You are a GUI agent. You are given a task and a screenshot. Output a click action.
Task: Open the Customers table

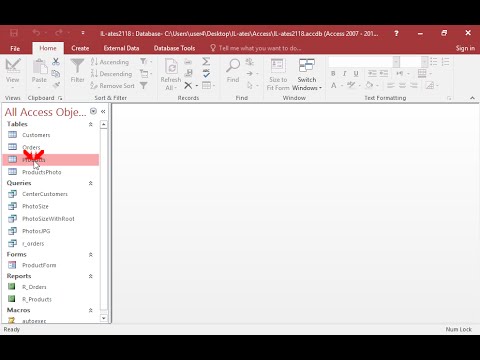(36, 135)
